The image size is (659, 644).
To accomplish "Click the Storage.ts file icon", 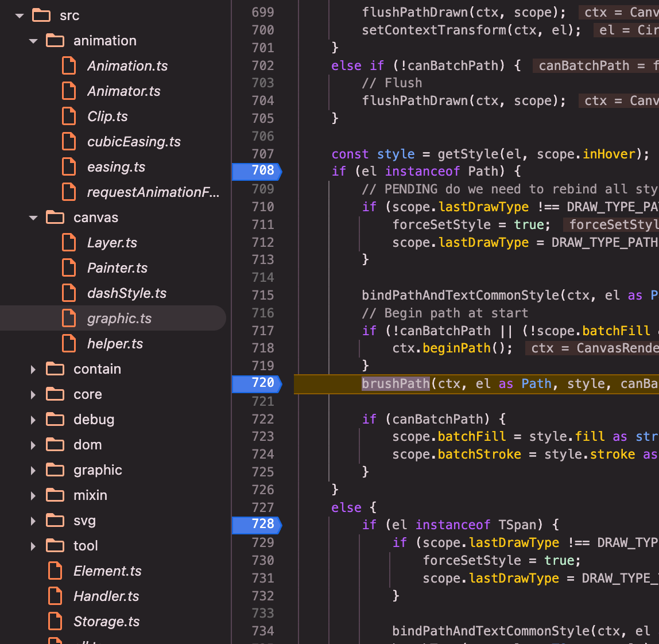I will (55, 622).
